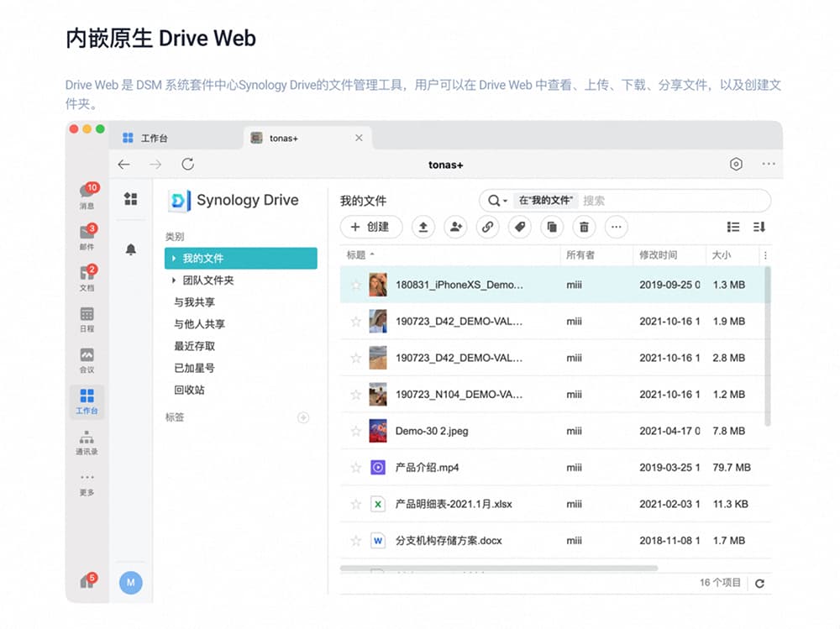Click the notification bell icon

click(x=131, y=249)
